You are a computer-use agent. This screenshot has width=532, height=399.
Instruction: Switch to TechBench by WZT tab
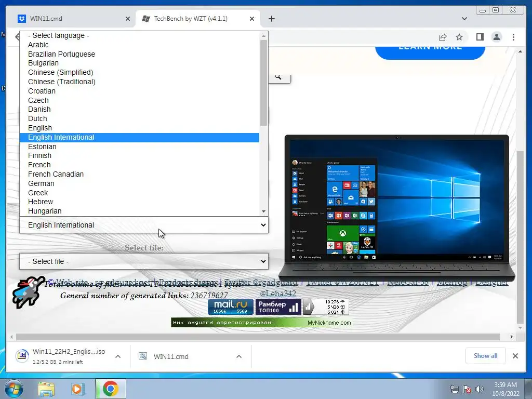click(x=197, y=19)
